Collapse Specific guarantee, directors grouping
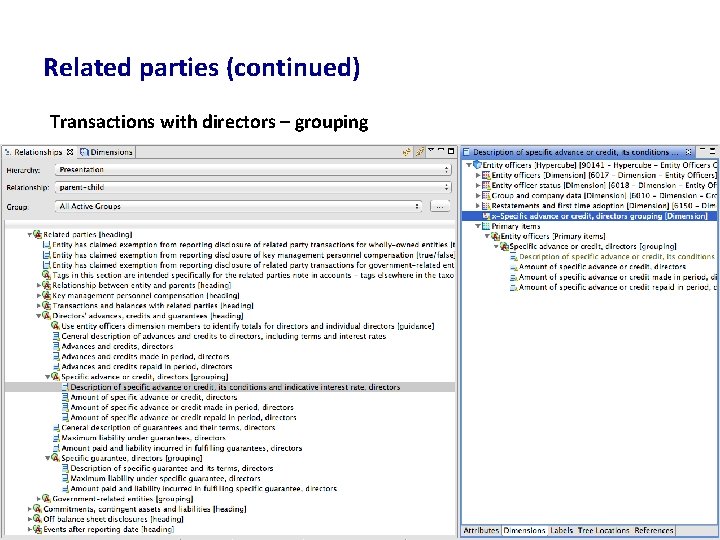This screenshot has height=540, width=720. point(48,458)
